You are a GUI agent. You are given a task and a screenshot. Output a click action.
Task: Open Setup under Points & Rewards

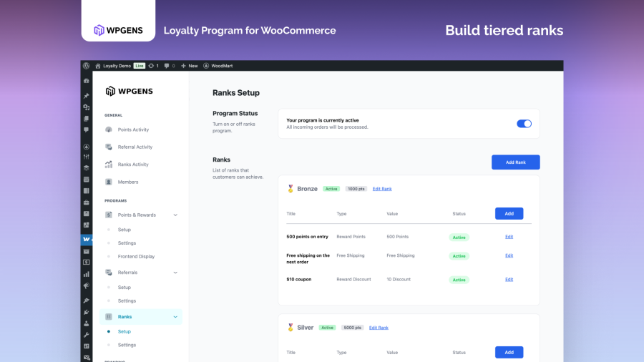tap(124, 230)
